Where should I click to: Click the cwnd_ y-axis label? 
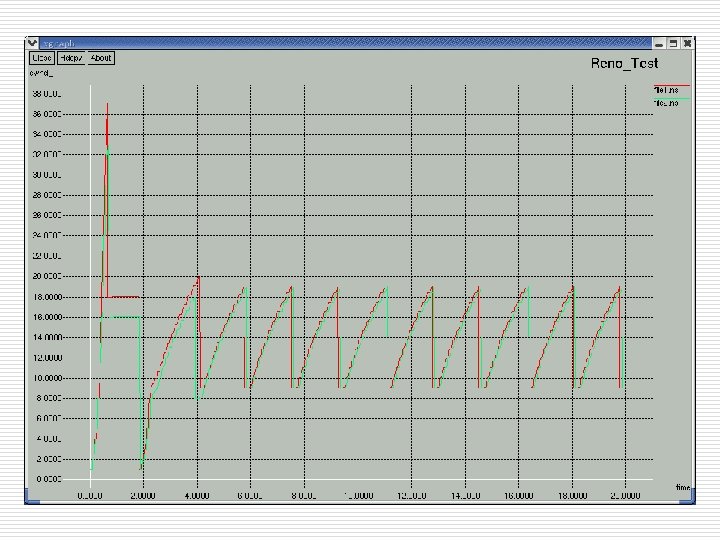(41, 73)
